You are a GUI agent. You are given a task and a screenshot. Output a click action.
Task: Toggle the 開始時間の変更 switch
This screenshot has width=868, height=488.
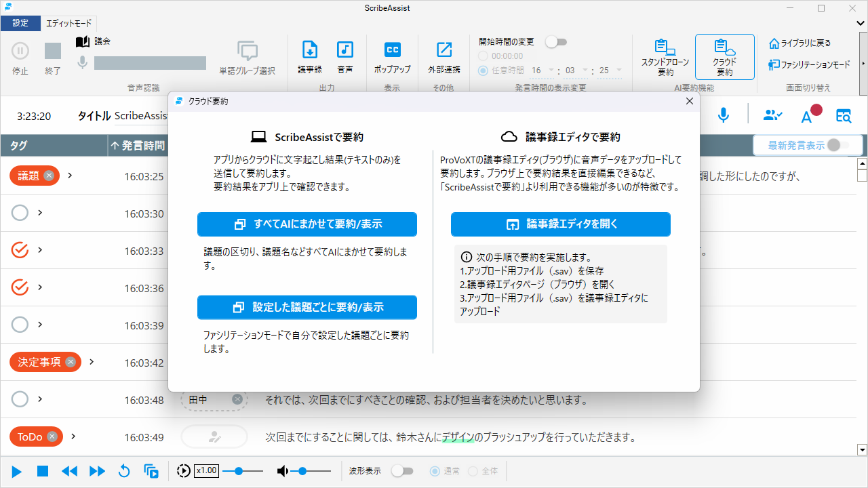coord(556,42)
